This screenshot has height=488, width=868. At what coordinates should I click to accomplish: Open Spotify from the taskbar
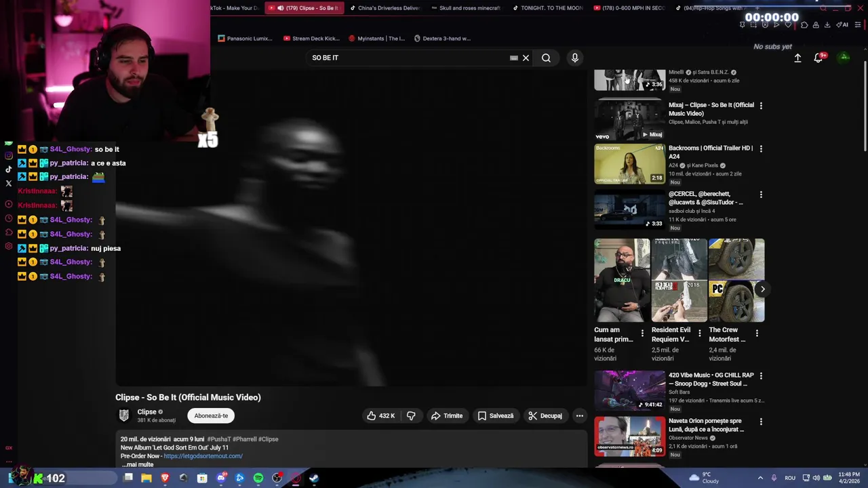(258, 478)
